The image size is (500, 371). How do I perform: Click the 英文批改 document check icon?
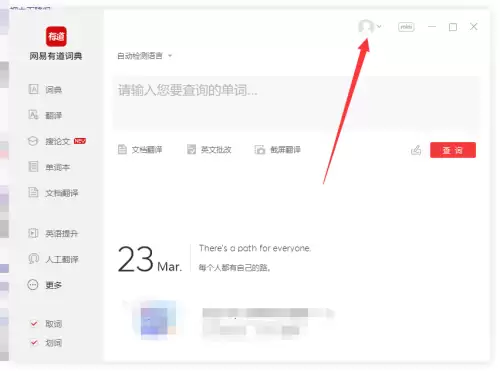pos(191,149)
